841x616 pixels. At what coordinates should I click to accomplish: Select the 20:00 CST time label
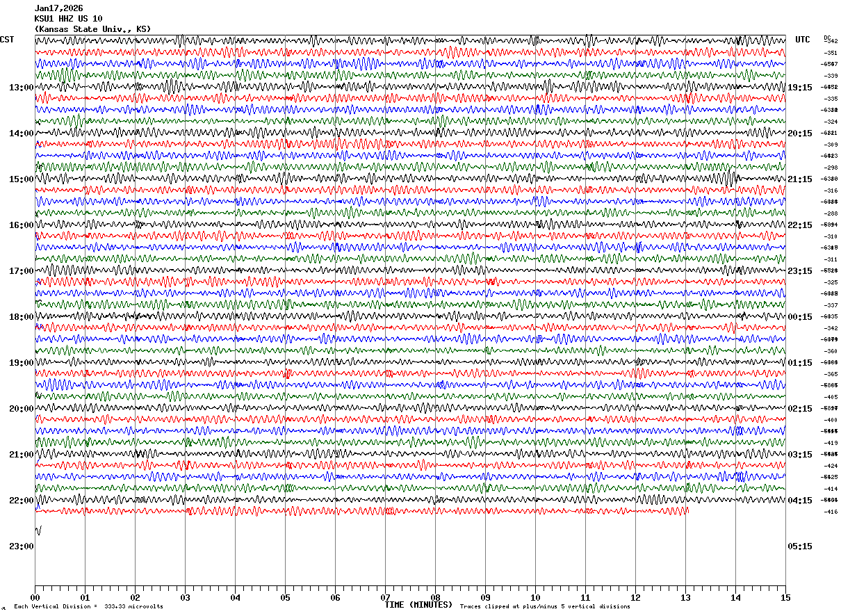(x=22, y=409)
